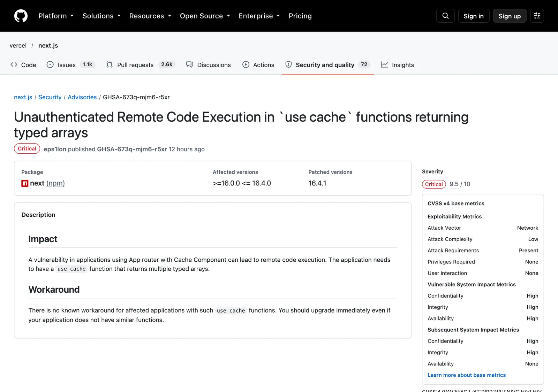The image size is (558, 392).
Task: Click the Critical badge in Severity section
Action: [x=434, y=184]
